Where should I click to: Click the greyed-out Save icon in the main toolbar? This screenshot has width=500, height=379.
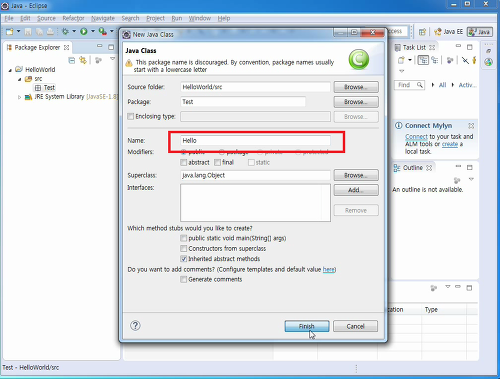pyautogui.click(x=28, y=32)
